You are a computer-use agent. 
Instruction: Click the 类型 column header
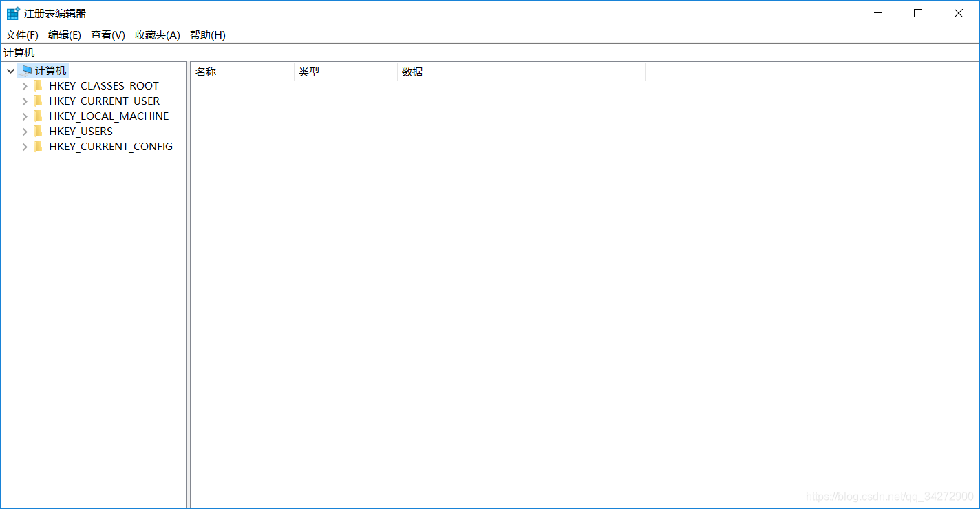345,72
